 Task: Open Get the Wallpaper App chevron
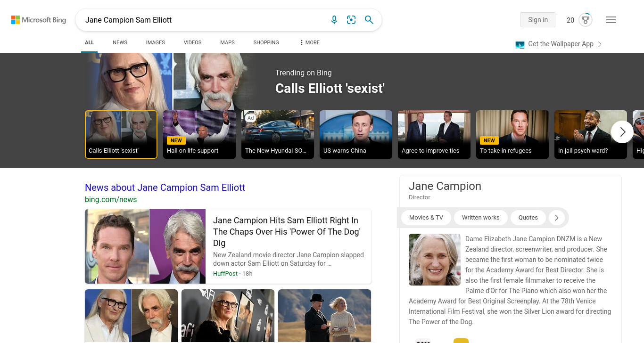[x=600, y=44]
